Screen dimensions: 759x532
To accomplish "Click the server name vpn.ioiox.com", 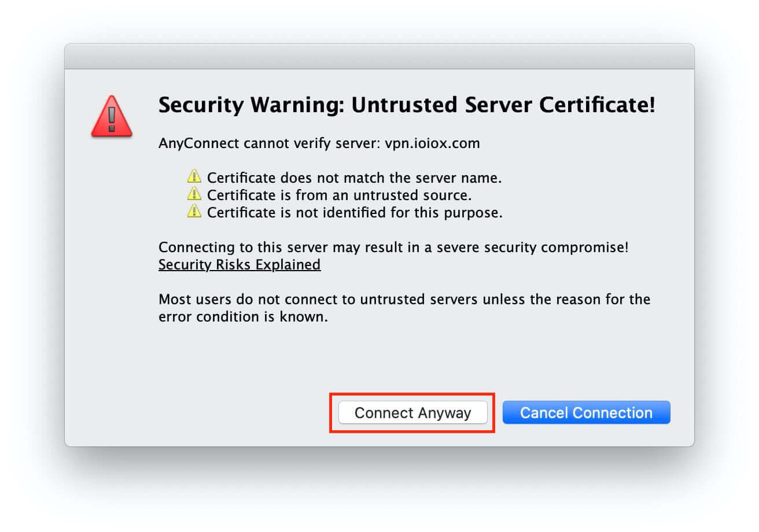I will tap(432, 143).
